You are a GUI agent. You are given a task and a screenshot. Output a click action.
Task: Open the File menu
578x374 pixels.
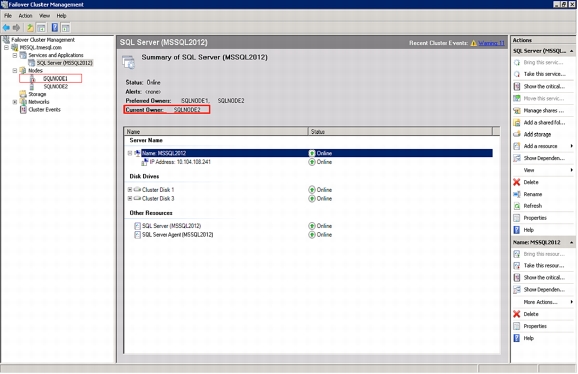(8, 15)
